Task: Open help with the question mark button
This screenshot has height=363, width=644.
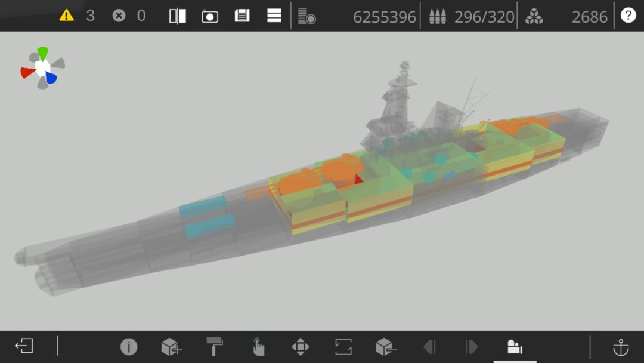Action: coord(628,16)
